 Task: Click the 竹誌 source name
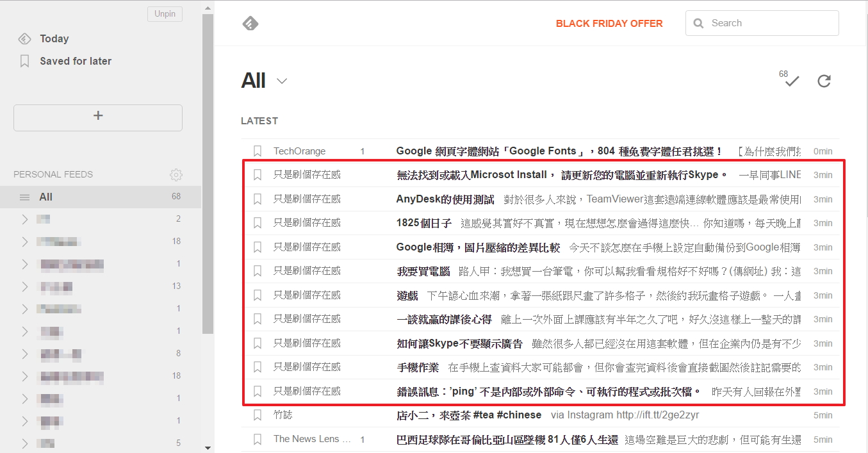point(283,415)
